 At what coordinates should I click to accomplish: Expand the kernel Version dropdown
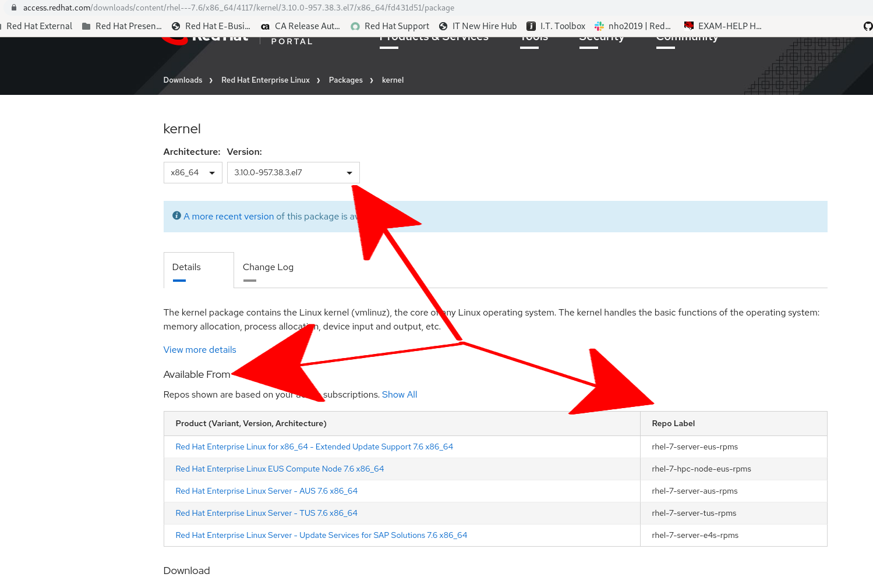coord(293,173)
